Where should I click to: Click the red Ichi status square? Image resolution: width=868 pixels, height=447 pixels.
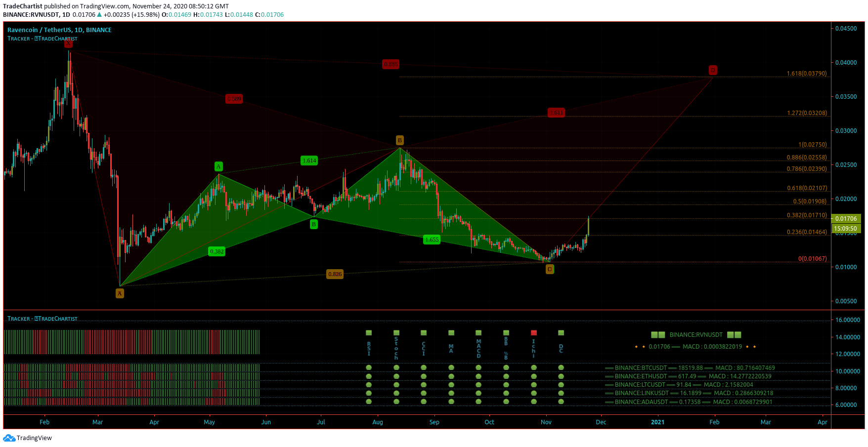coord(534,333)
